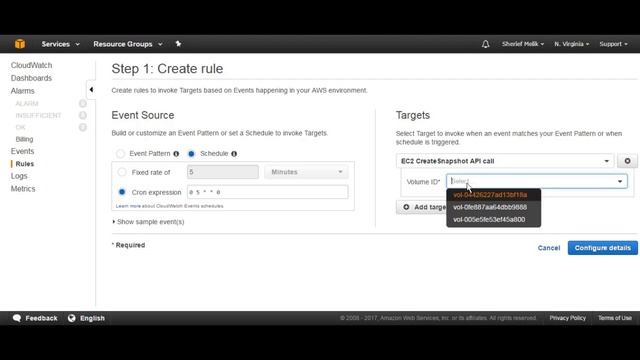Open Metrics in the sidebar

(x=23, y=189)
